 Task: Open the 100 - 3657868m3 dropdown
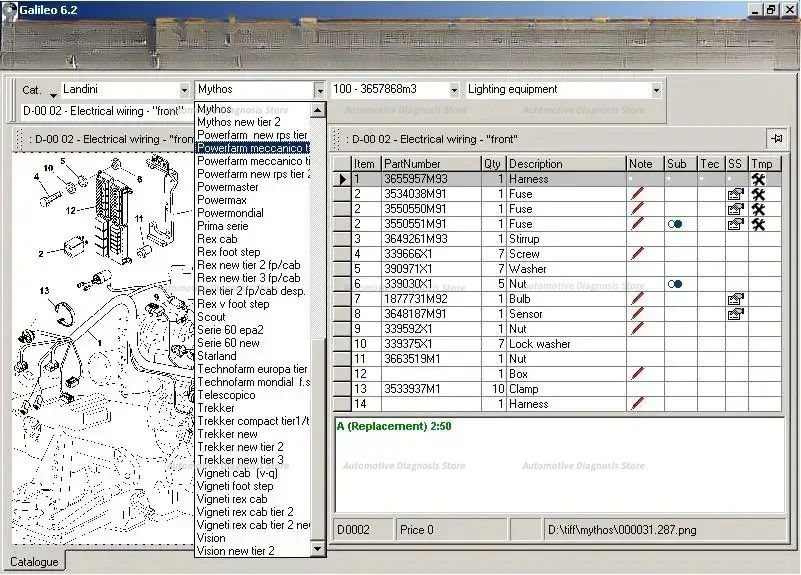[x=454, y=90]
